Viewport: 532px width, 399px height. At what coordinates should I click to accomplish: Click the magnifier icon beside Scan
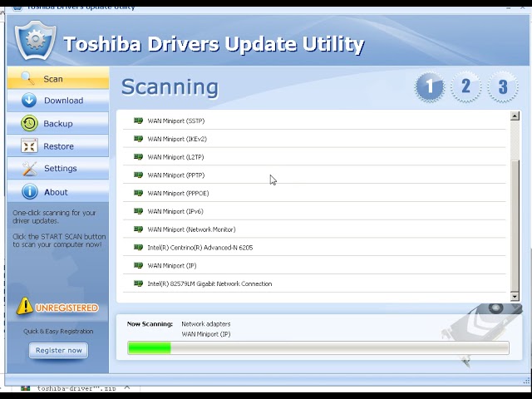pyautogui.click(x=27, y=78)
